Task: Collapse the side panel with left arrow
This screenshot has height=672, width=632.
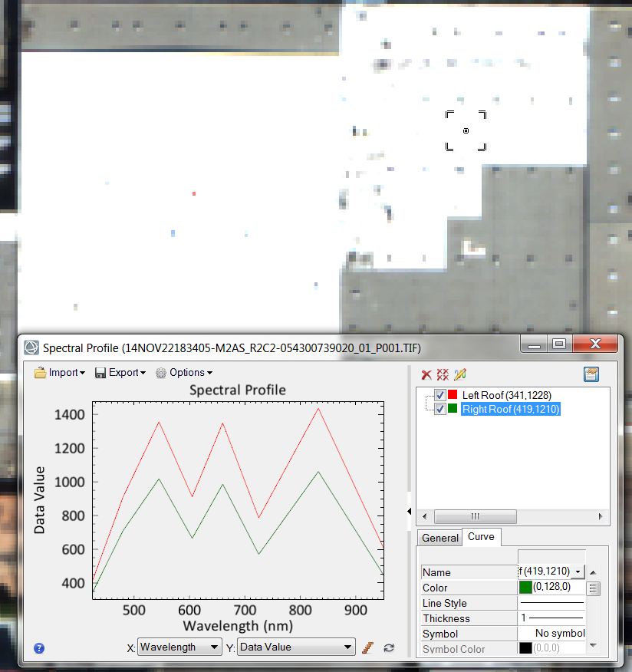Action: (410, 511)
